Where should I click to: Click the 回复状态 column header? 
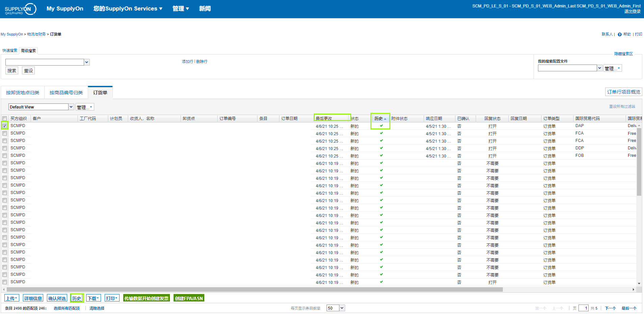[492, 118]
